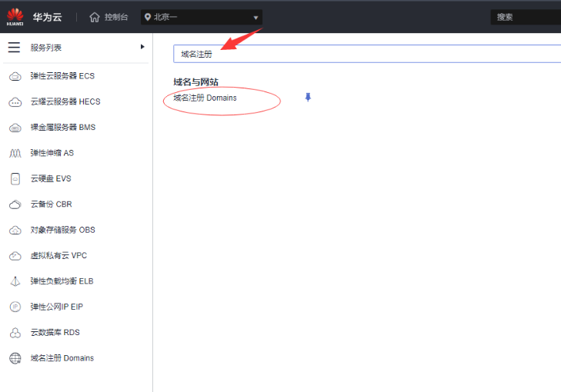This screenshot has height=392, width=561.
Task: Expand the 服务列表 arrow
Action: (x=142, y=47)
